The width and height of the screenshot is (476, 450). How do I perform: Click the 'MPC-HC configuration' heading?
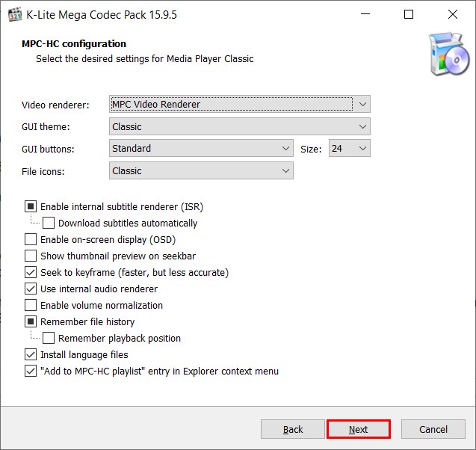pyautogui.click(x=74, y=43)
